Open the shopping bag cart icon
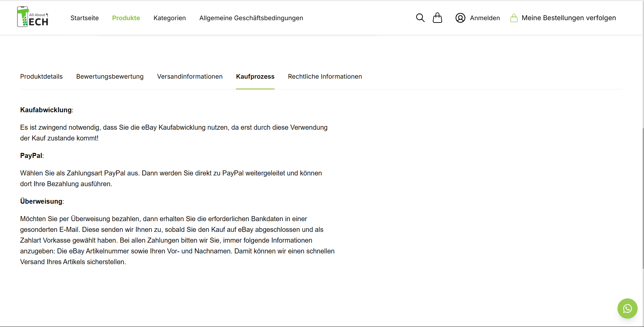The height and width of the screenshot is (327, 644). pyautogui.click(x=437, y=18)
